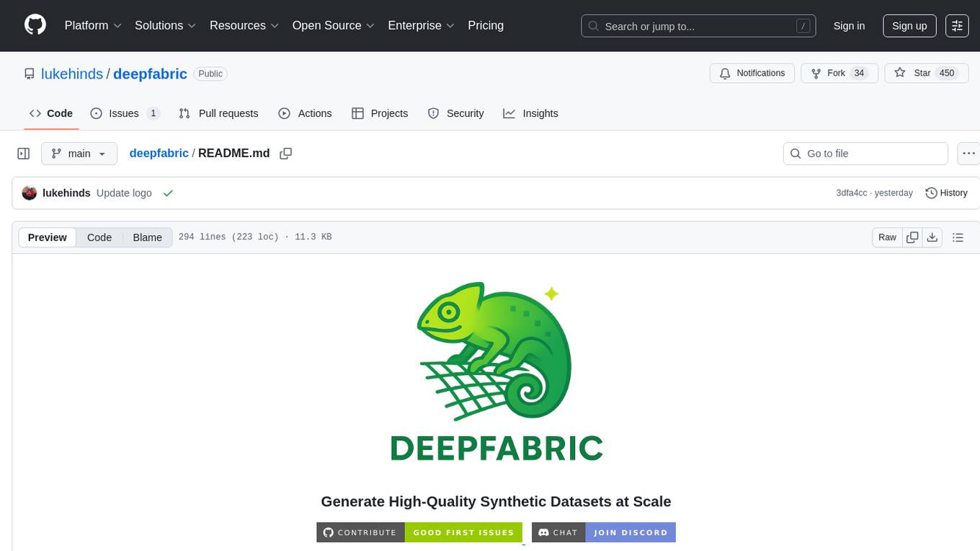Open the Platform dropdown menu
This screenshot has width=980, height=551.
coord(92,25)
